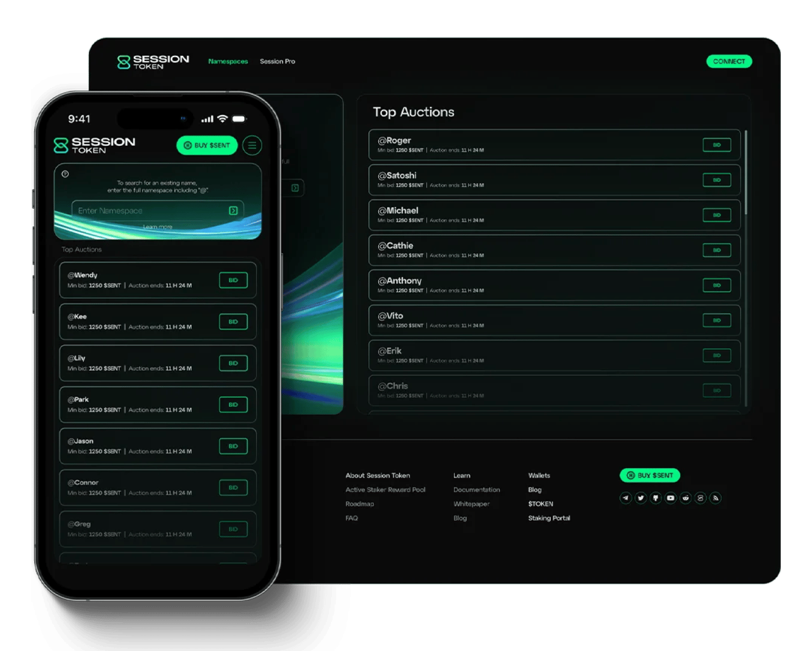The width and height of the screenshot is (812, 651).
Task: Click the Top Auctions heading on the desktop
Action: coord(413,112)
